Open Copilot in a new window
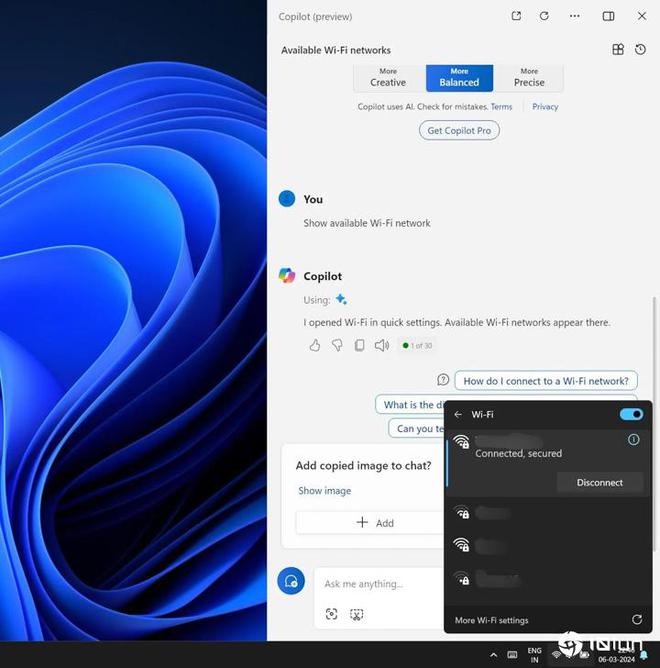660x668 pixels. 516,16
